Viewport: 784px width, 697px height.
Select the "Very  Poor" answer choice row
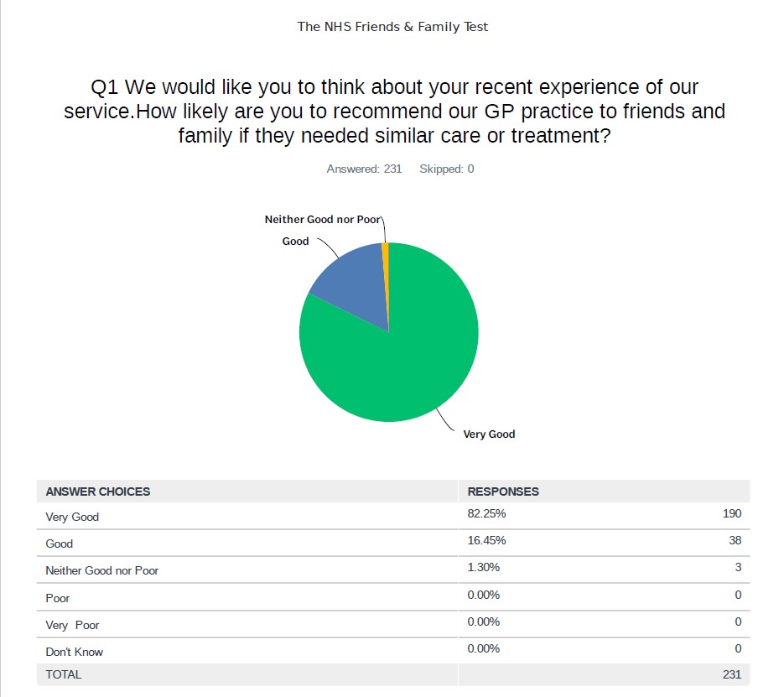[72, 625]
